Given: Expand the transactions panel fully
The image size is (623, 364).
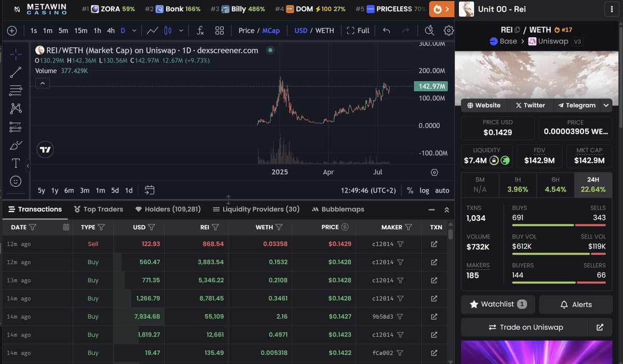Looking at the screenshot, I should [x=446, y=209].
